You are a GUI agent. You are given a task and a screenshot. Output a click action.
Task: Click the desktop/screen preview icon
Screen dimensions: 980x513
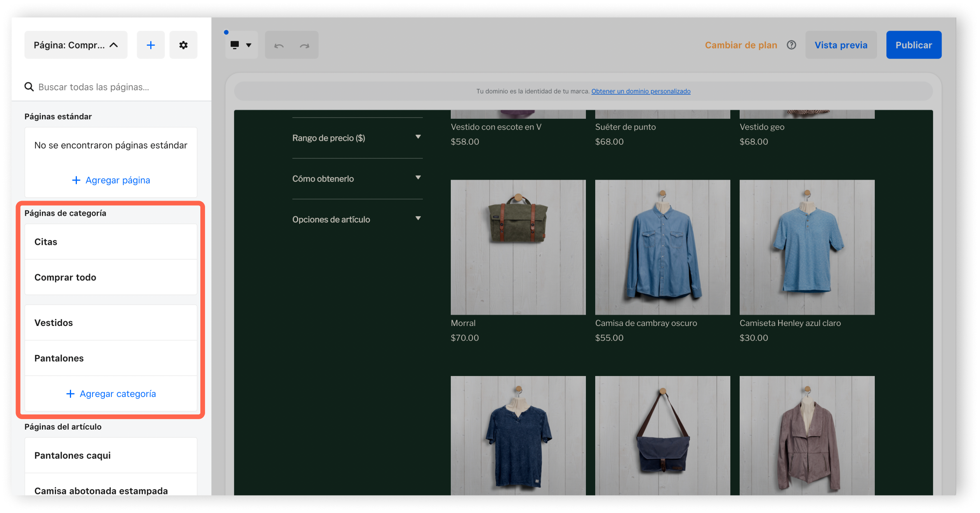tap(235, 45)
